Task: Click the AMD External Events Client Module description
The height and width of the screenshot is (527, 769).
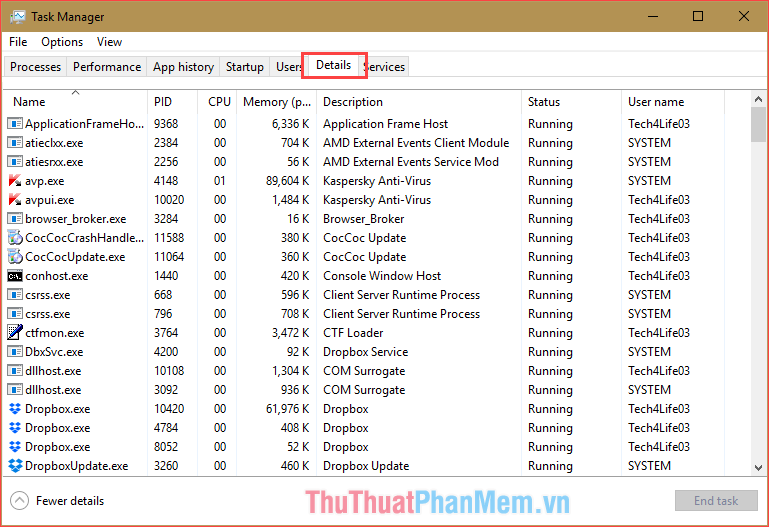Action: (x=416, y=143)
